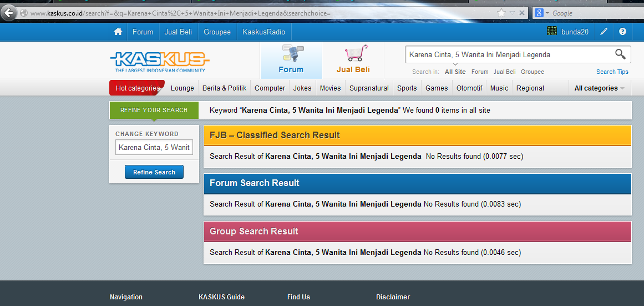
Task: Go to Kaskus home via house icon
Action: coord(118,32)
